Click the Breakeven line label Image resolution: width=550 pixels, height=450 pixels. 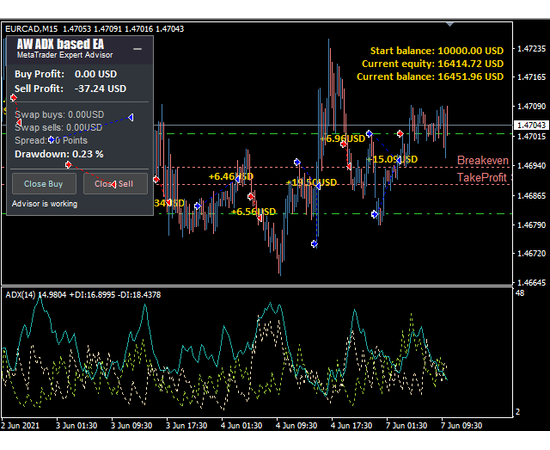[483, 161]
